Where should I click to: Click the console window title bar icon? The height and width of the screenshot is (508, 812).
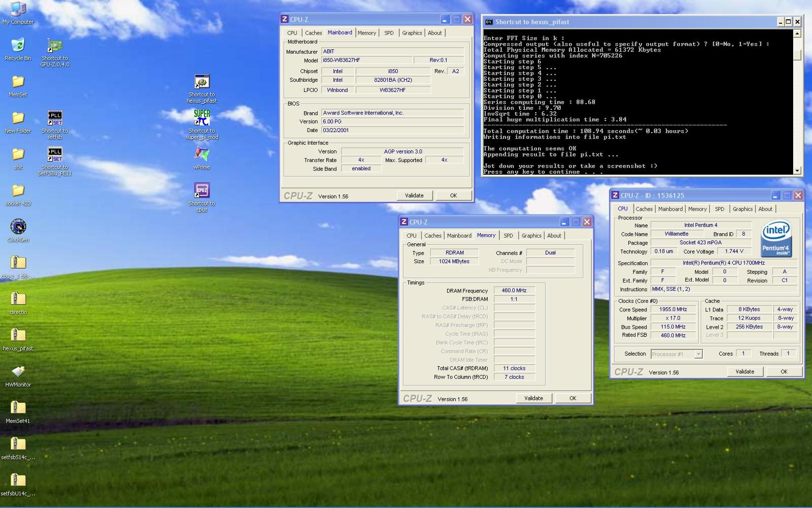tap(489, 22)
